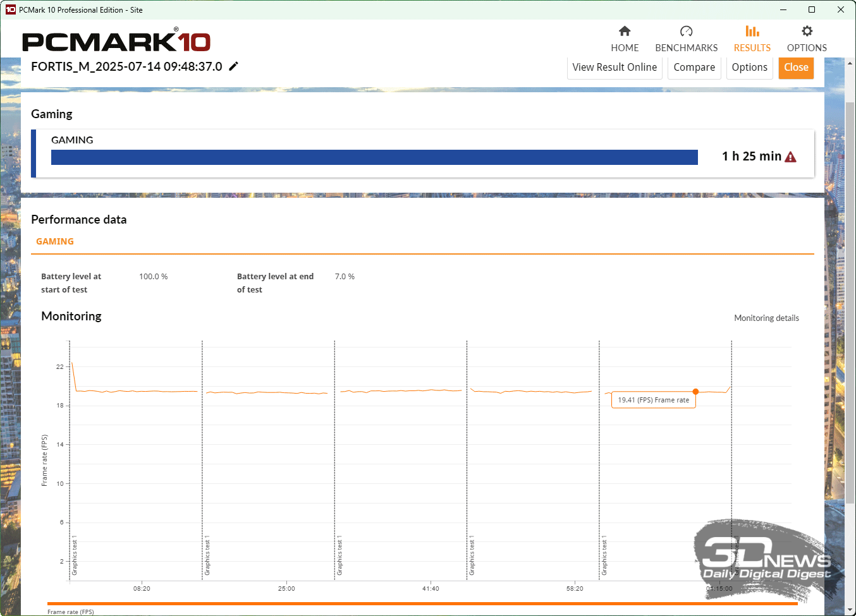Click the orange data point on frame rate graph
Image resolution: width=856 pixels, height=616 pixels.
pos(695,392)
